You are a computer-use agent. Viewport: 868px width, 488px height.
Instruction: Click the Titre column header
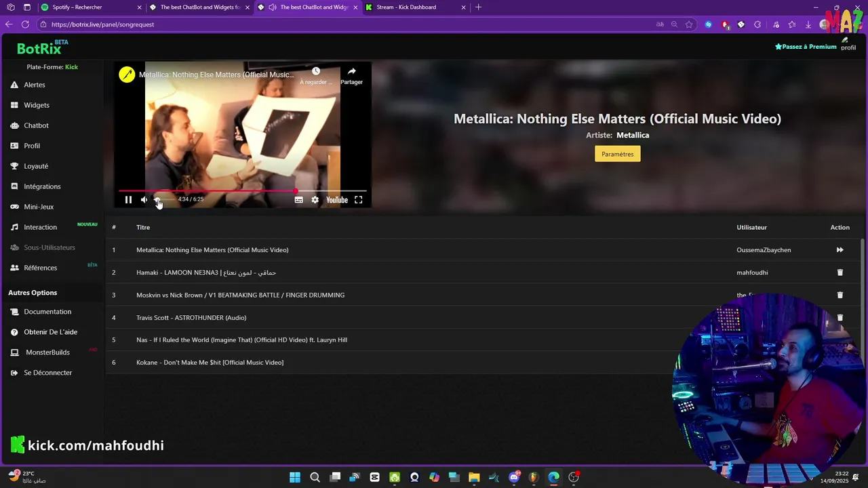(x=143, y=228)
